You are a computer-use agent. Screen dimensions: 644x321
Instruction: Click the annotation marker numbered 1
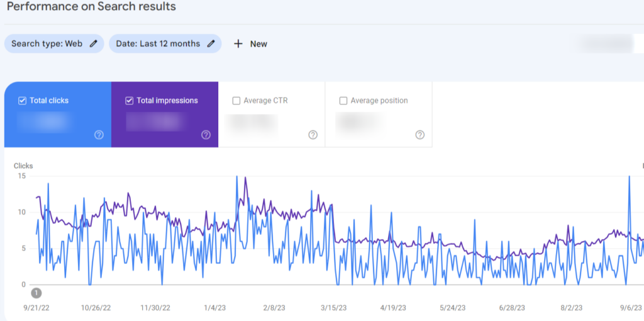pos(36,293)
